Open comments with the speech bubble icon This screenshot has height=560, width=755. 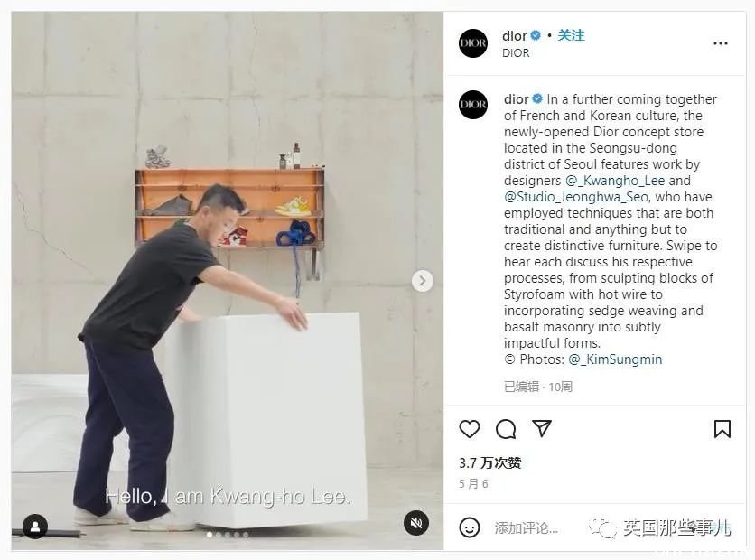coord(506,428)
